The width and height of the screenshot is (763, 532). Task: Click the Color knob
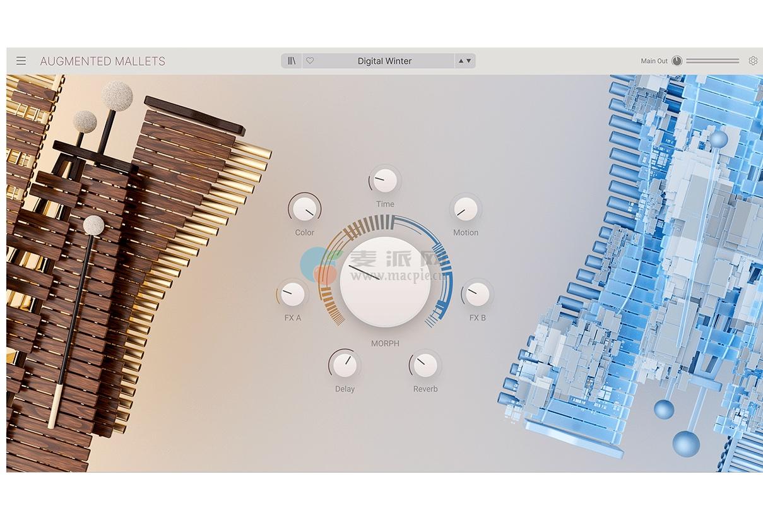coord(305,209)
